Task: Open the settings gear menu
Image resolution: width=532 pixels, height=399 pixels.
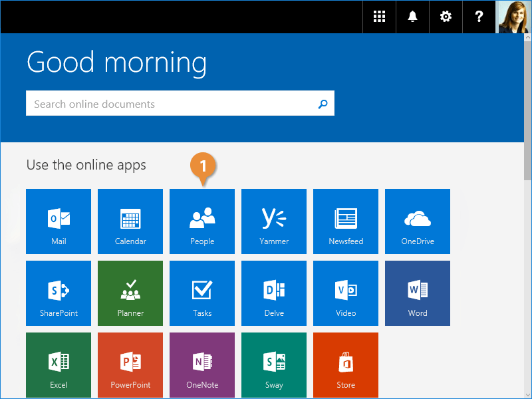Action: [446, 17]
